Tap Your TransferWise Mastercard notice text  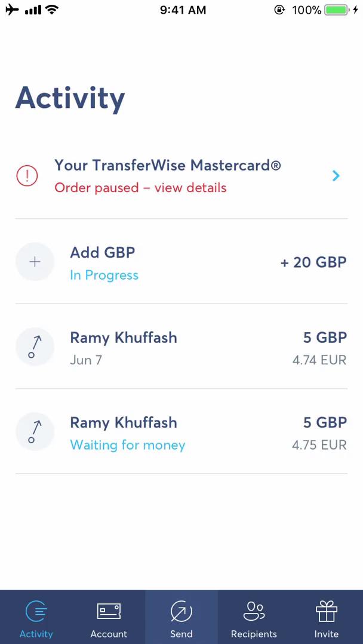(167, 165)
